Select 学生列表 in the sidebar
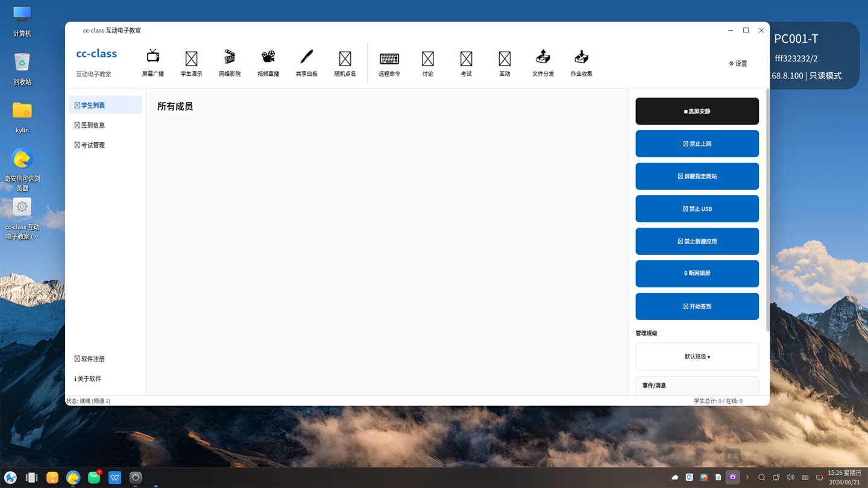This screenshot has height=488, width=868. (105, 105)
